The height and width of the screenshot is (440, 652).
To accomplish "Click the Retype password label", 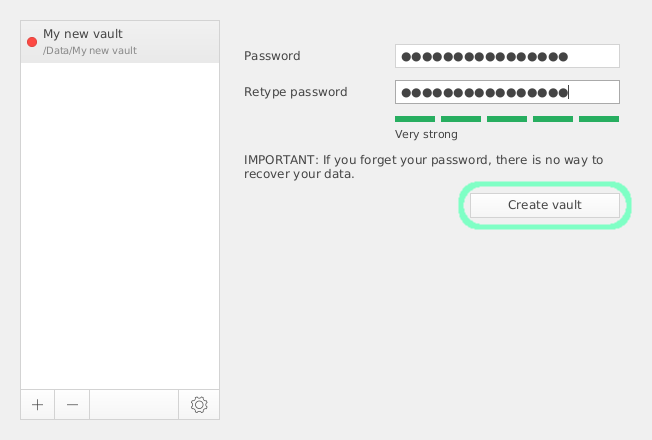I will pos(296,92).
